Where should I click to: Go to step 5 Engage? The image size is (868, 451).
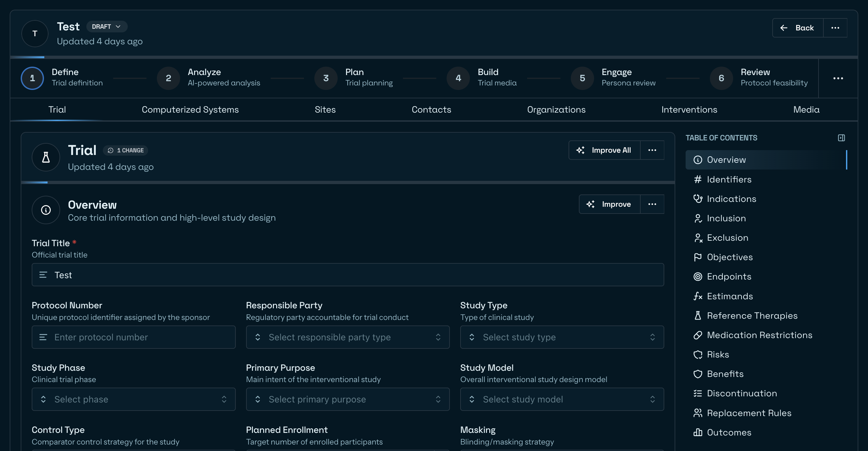[613, 78]
